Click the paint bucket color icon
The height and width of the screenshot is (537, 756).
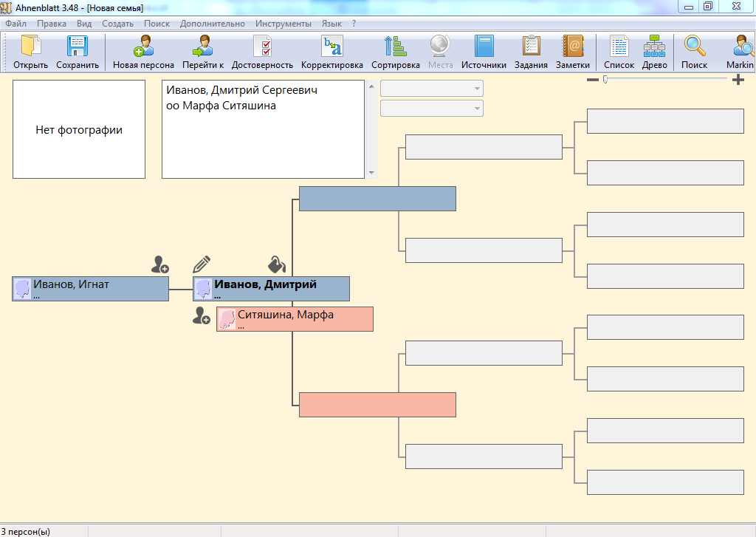click(x=276, y=264)
